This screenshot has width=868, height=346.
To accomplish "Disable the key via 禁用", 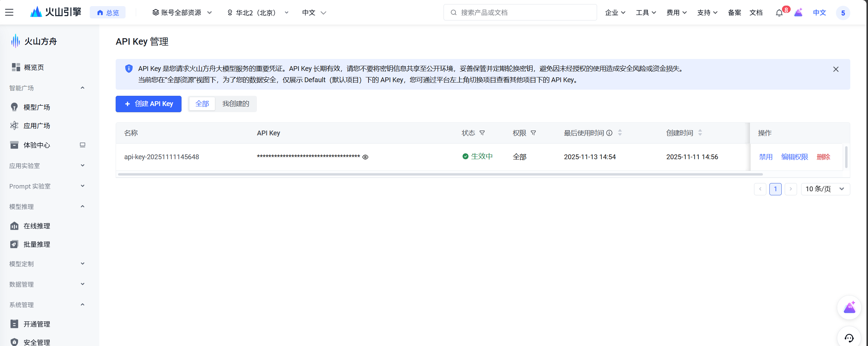I will (766, 157).
